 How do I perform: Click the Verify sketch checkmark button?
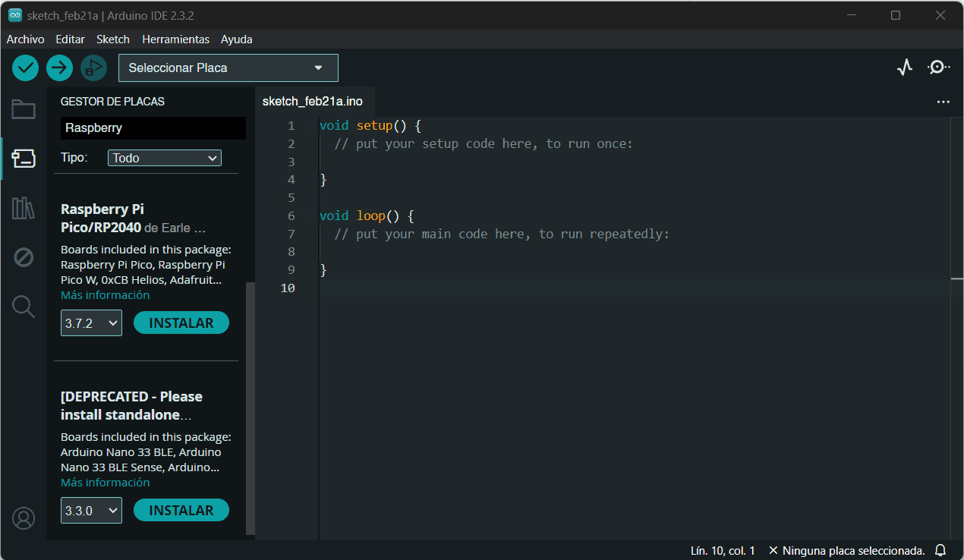pyautogui.click(x=25, y=68)
